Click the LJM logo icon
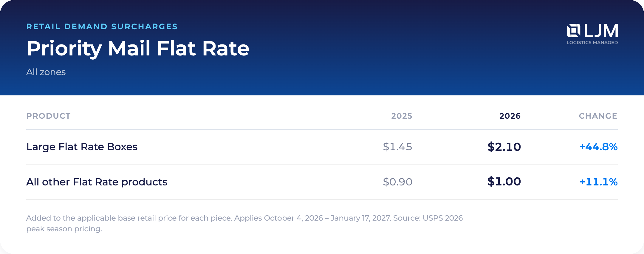 point(574,31)
